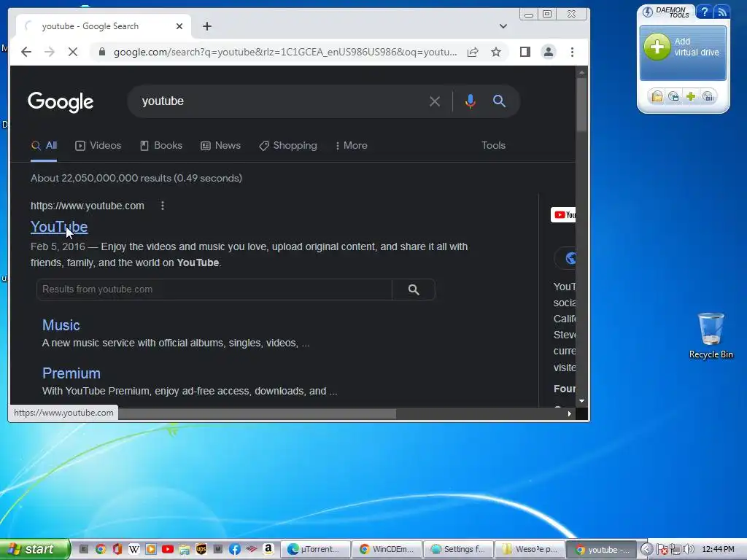Screen dimensions: 747x560
Task: Go to Google home via the logo
Action: point(61,102)
